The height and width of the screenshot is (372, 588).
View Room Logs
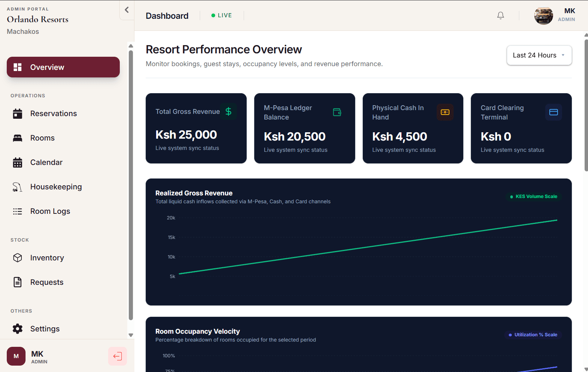coord(63,211)
